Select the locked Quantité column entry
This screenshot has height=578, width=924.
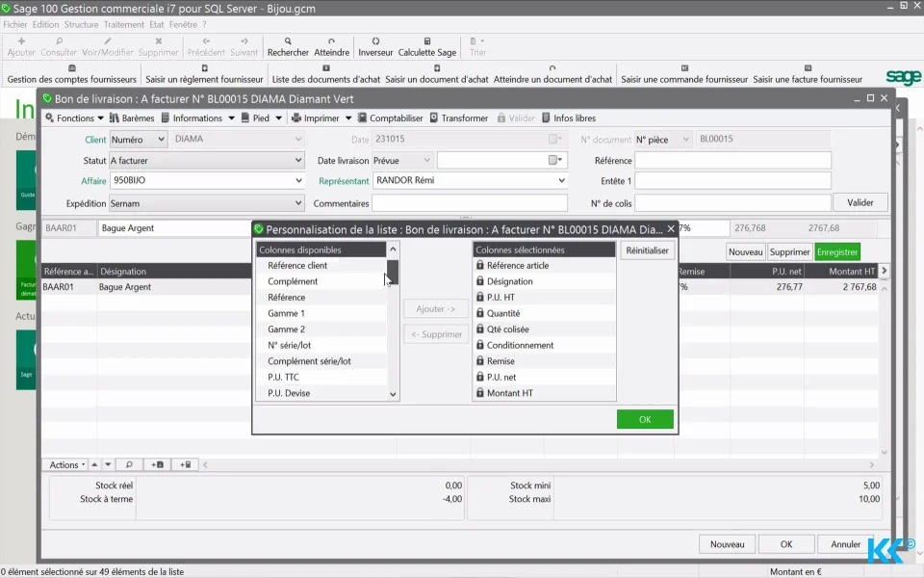(x=543, y=313)
